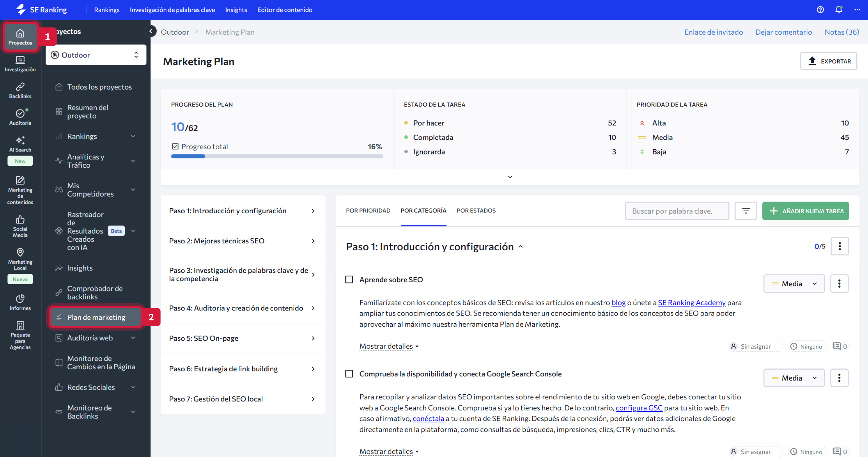Click the notifications bell icon
Screen dimensions: 868x457
(x=838, y=10)
